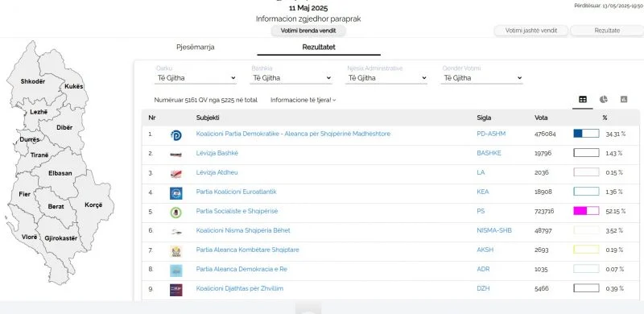644x314 pixels.
Task: Switch to the pie chart view icon
Action: coord(603,100)
